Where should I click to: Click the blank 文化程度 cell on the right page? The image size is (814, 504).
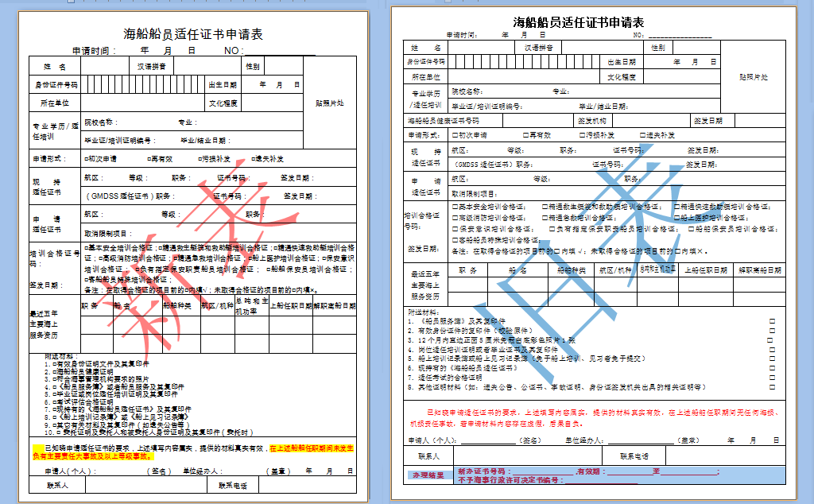pos(682,77)
